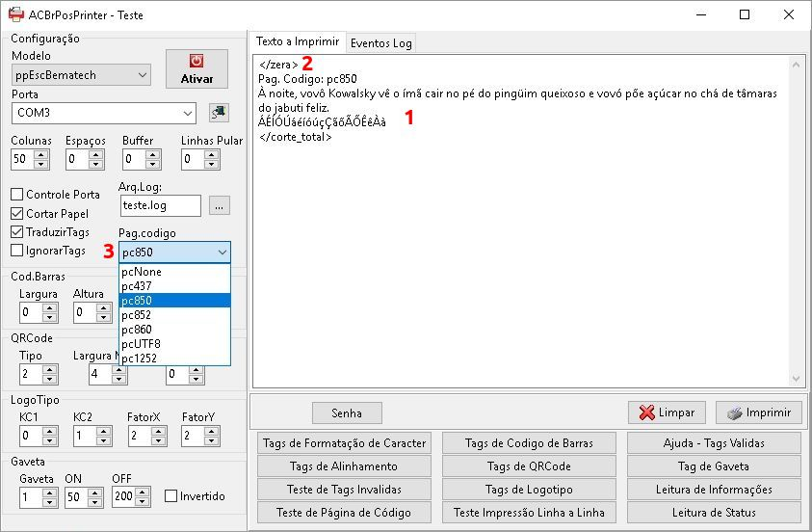Increase Cod.Barras Altura spinner
The image size is (812, 532).
[x=104, y=307]
